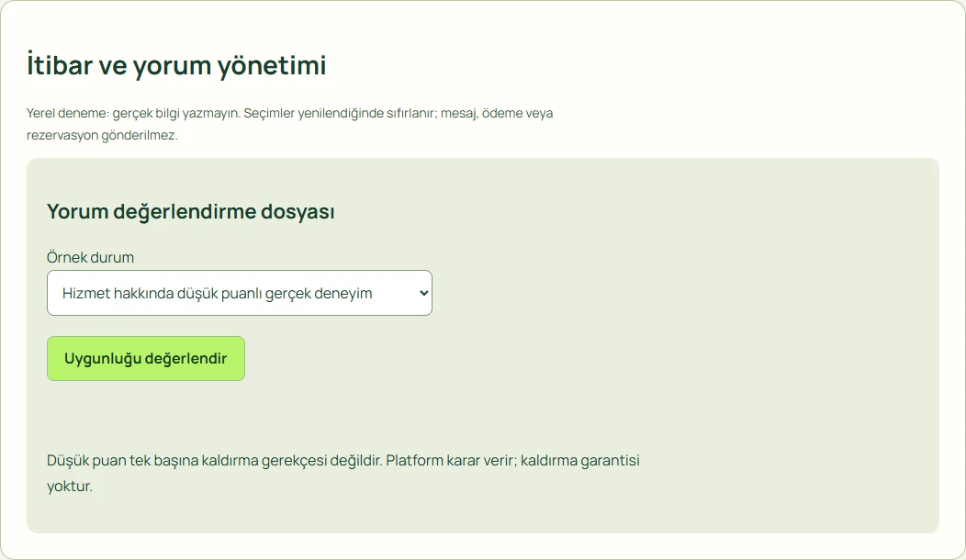Click the heading İtibar ve yorum yönetimi
The height and width of the screenshot is (560, 966).
pyautogui.click(x=176, y=65)
